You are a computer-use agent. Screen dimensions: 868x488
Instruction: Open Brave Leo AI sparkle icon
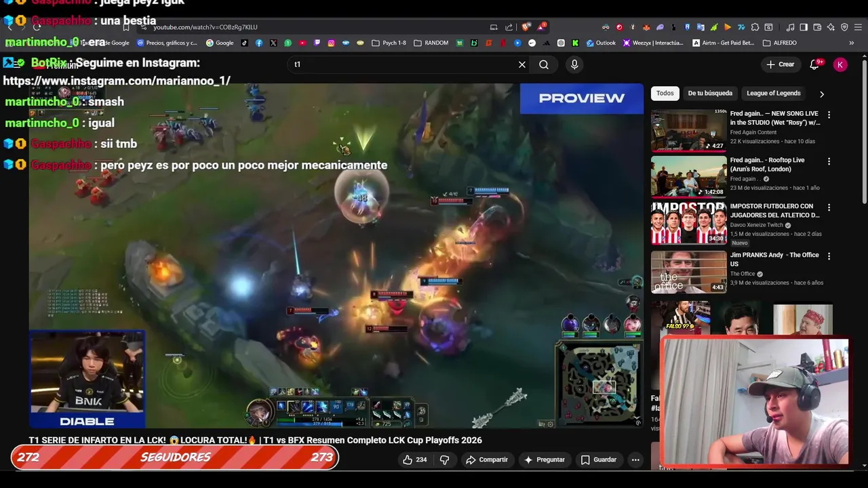coord(831,27)
